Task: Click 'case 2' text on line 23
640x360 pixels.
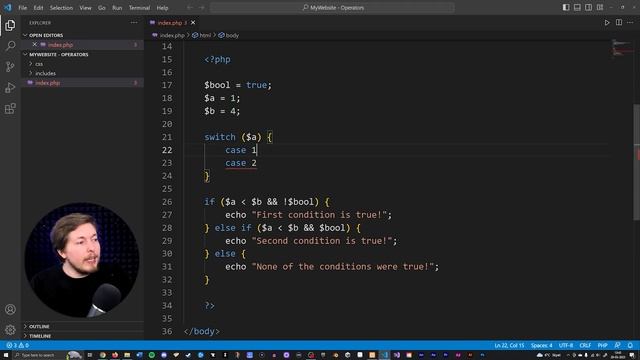Action: coord(241,163)
